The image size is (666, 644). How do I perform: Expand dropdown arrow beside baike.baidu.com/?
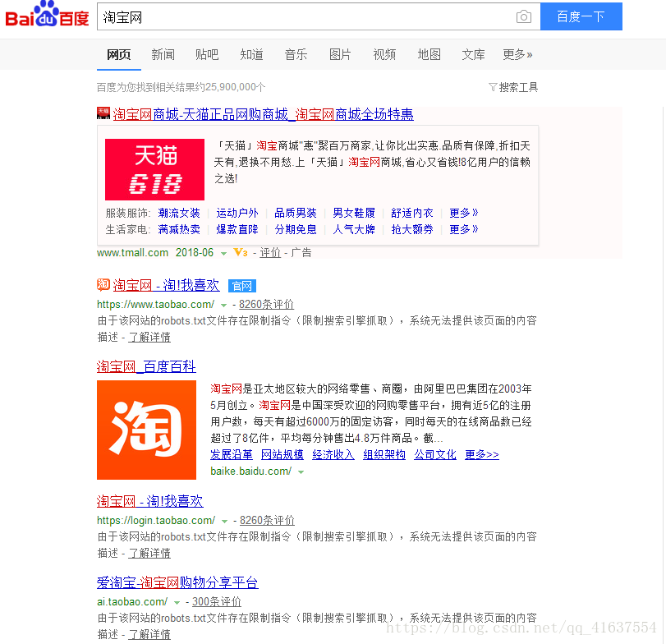tap(301, 472)
